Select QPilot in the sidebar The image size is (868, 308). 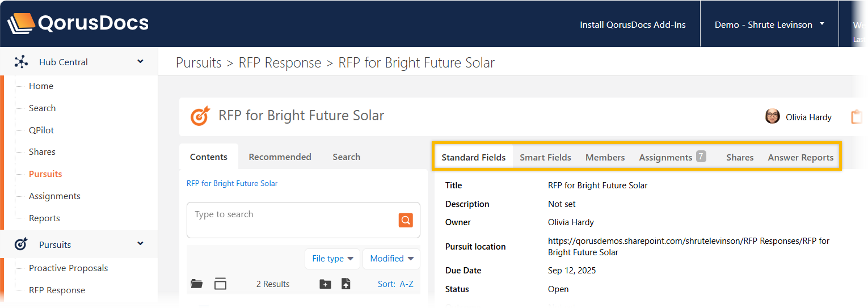(x=41, y=130)
